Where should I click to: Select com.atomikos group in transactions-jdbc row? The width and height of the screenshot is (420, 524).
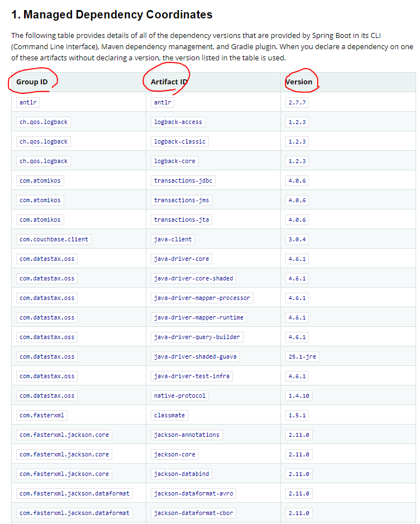click(40, 180)
